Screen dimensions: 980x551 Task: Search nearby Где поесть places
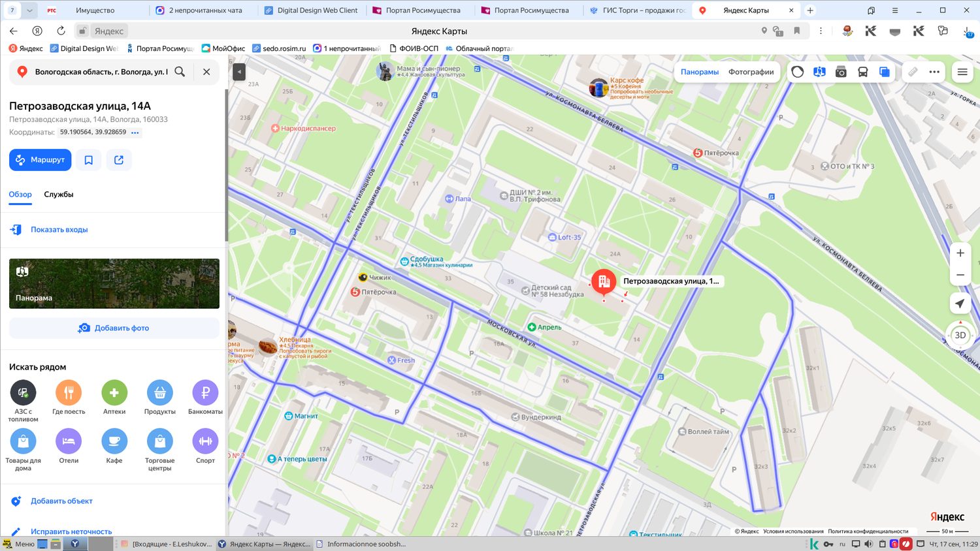click(69, 398)
